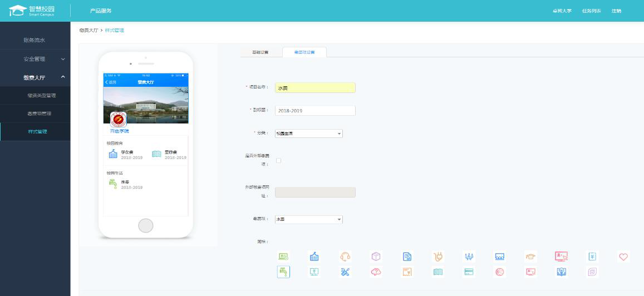
Task: Switch to the 基础设置 tab
Action: coord(260,52)
